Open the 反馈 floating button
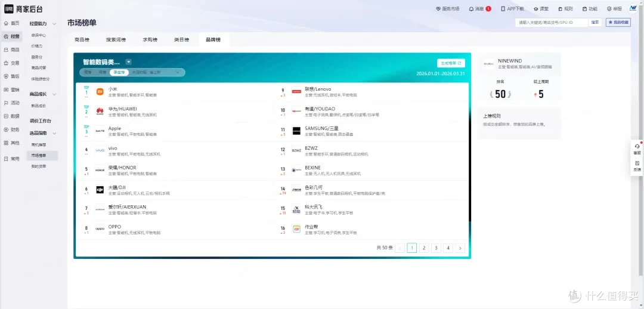The image size is (644, 309). (x=637, y=166)
